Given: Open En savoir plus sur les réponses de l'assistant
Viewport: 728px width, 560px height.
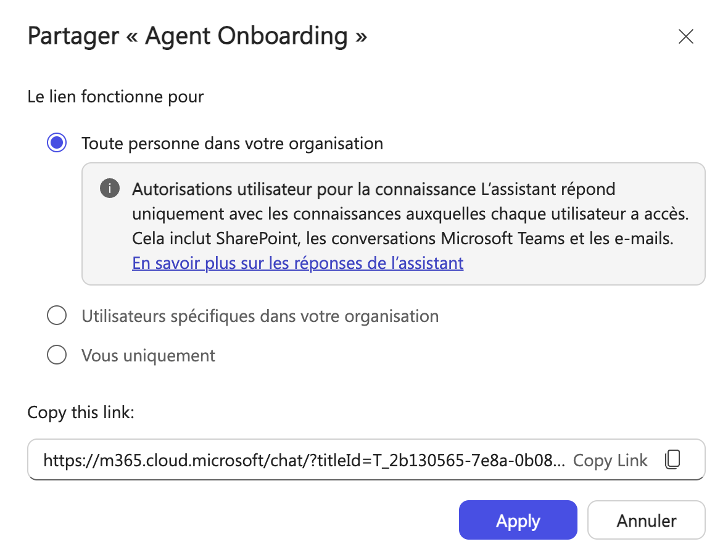Looking at the screenshot, I should (297, 263).
